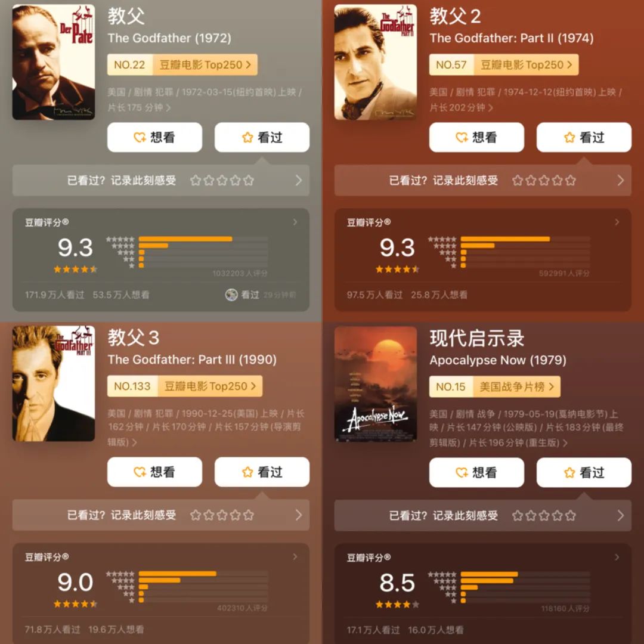Open the Apocalypse Now poster thumbnail
This screenshot has width=644, height=644.
(376, 384)
